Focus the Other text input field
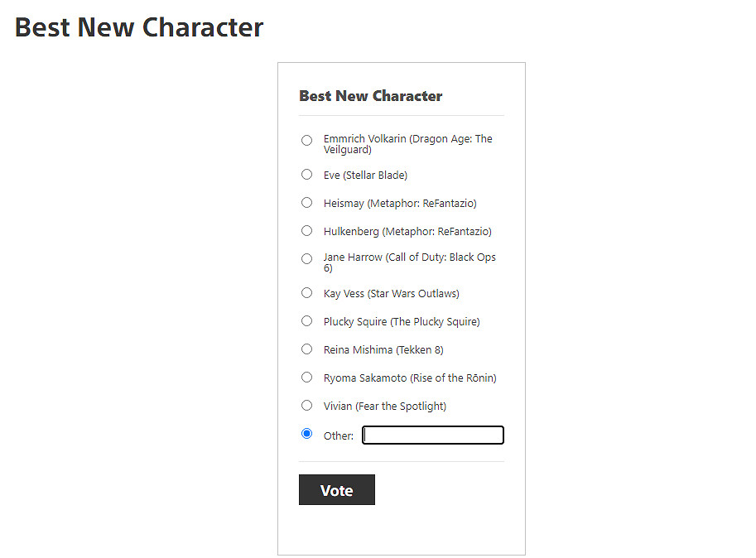Screen dimensions: 756x558 [433, 435]
